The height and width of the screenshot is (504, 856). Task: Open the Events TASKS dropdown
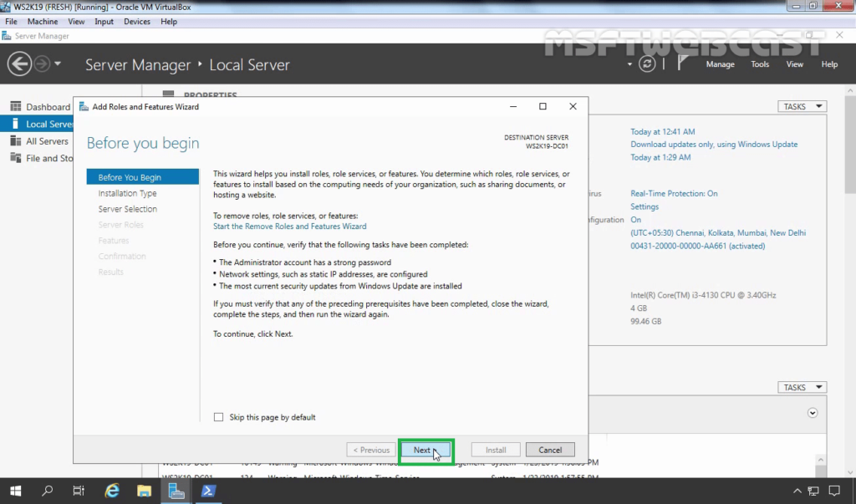[802, 387]
